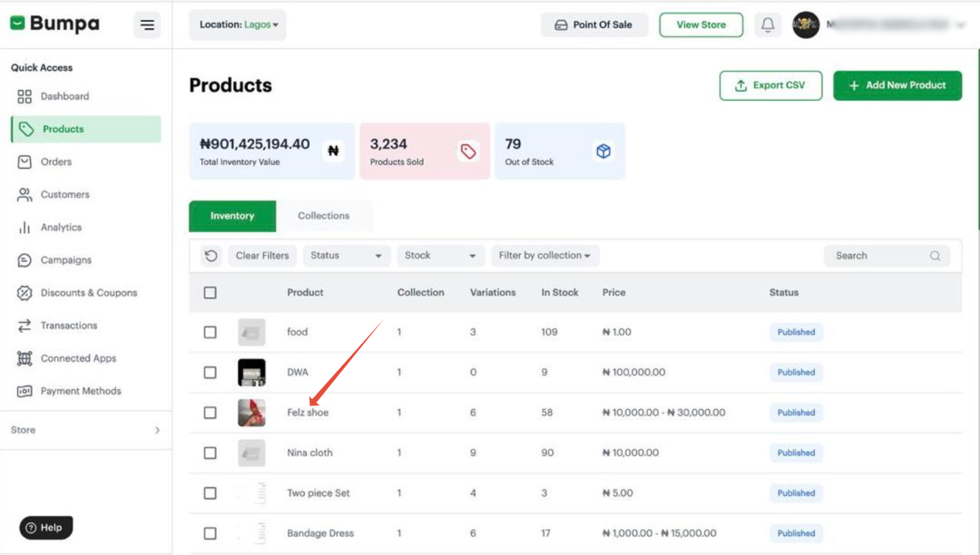Image resolution: width=980 pixels, height=555 pixels.
Task: Click the reset filters refresh icon
Action: pyautogui.click(x=212, y=256)
